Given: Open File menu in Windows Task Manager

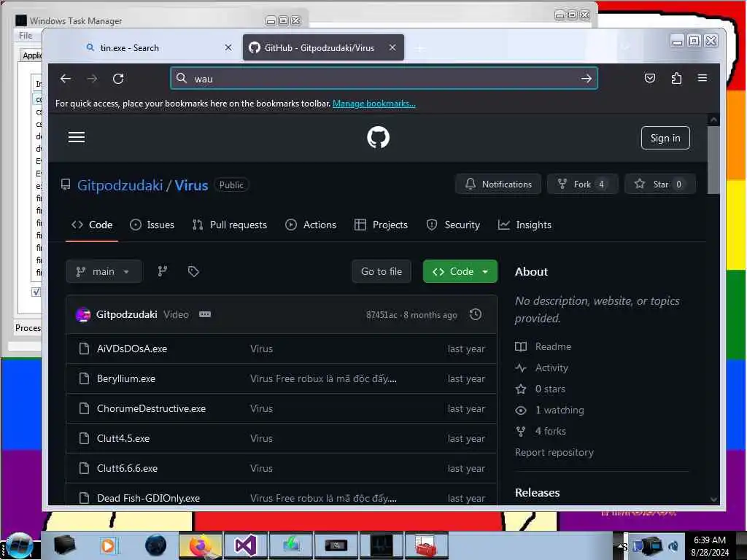Looking at the screenshot, I should click(x=26, y=36).
